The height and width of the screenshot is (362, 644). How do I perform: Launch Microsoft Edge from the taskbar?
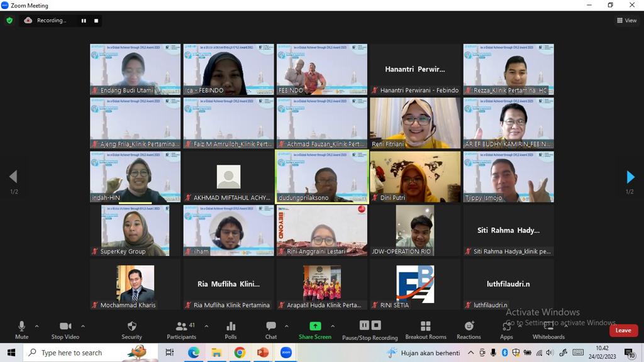(x=194, y=353)
